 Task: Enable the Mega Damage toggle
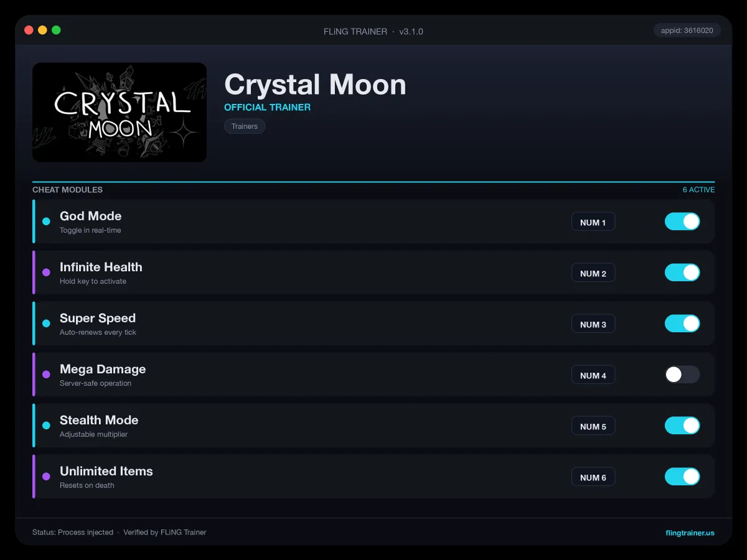(682, 375)
